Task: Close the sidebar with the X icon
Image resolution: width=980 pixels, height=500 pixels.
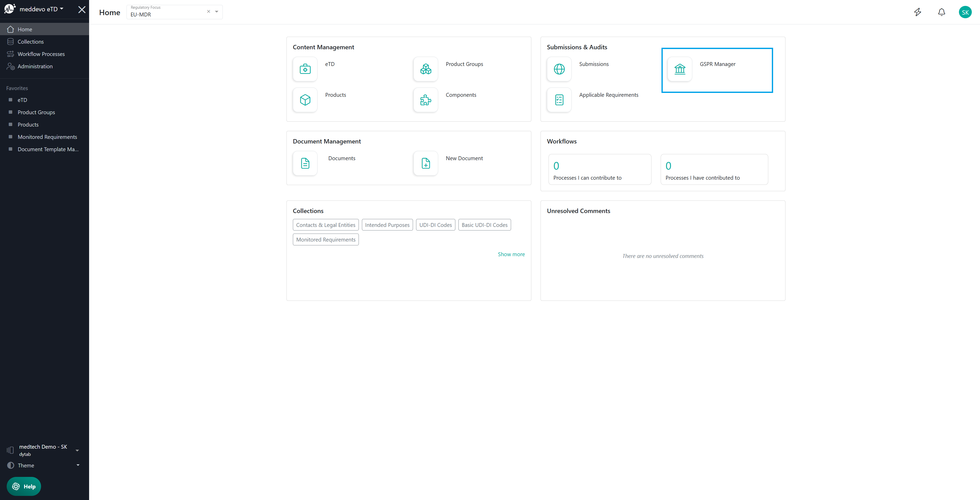Action: click(82, 9)
